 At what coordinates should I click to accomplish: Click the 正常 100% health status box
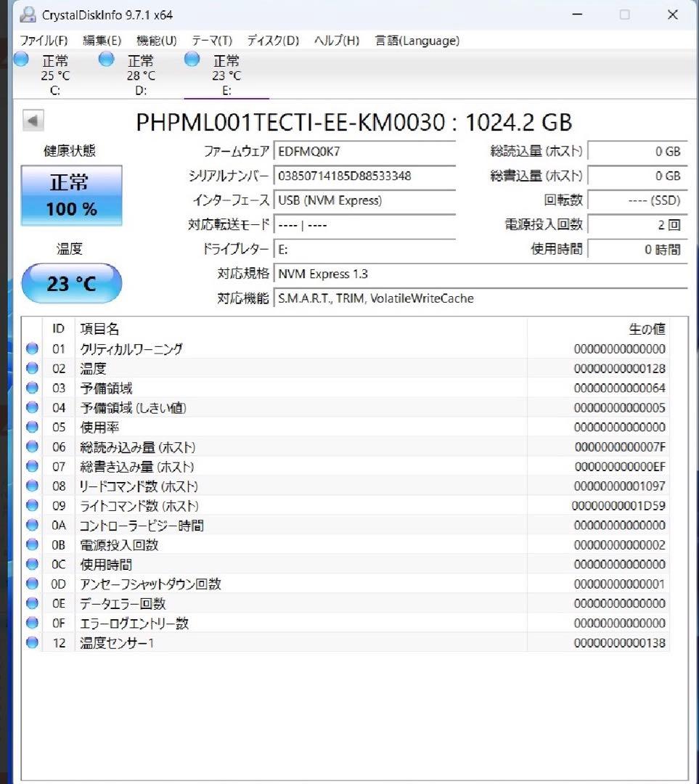pyautogui.click(x=70, y=195)
